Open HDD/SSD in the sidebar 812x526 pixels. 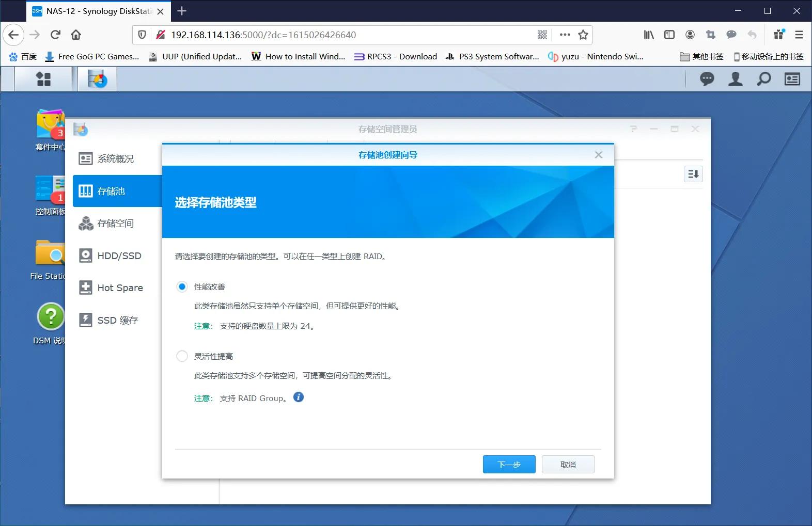pyautogui.click(x=117, y=256)
